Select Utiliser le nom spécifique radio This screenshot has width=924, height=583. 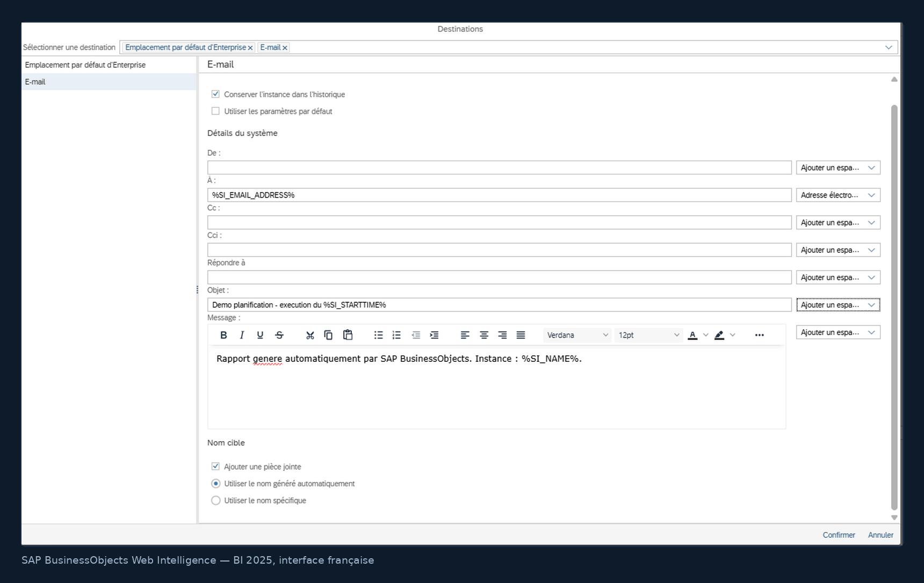tap(216, 500)
